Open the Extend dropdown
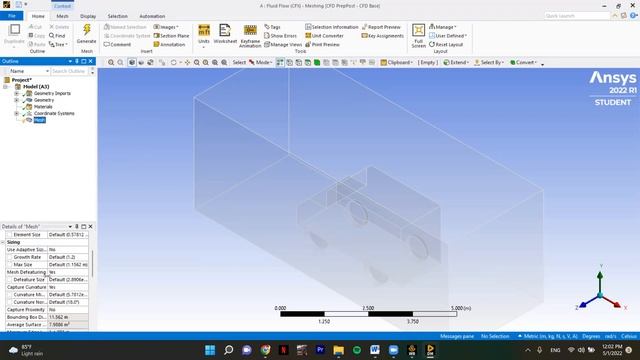 [456, 62]
